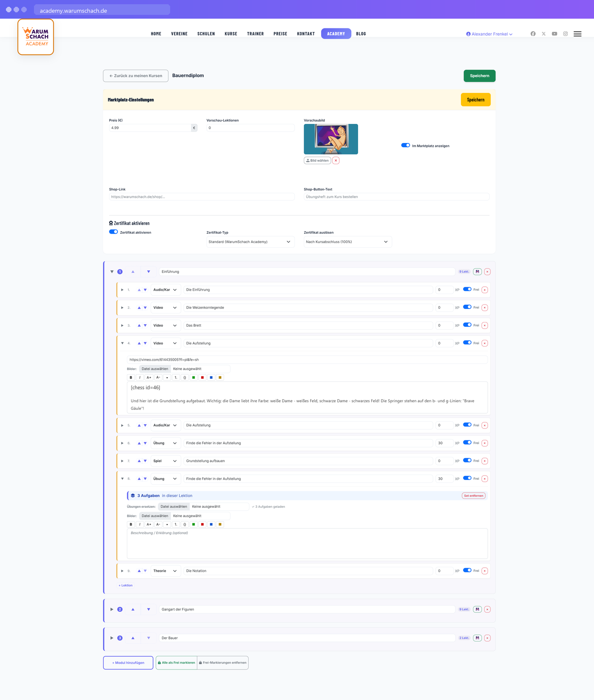Open lesson type dropdown for Grundstellung aufbauen
Screen dimensions: 594x700
tap(165, 461)
